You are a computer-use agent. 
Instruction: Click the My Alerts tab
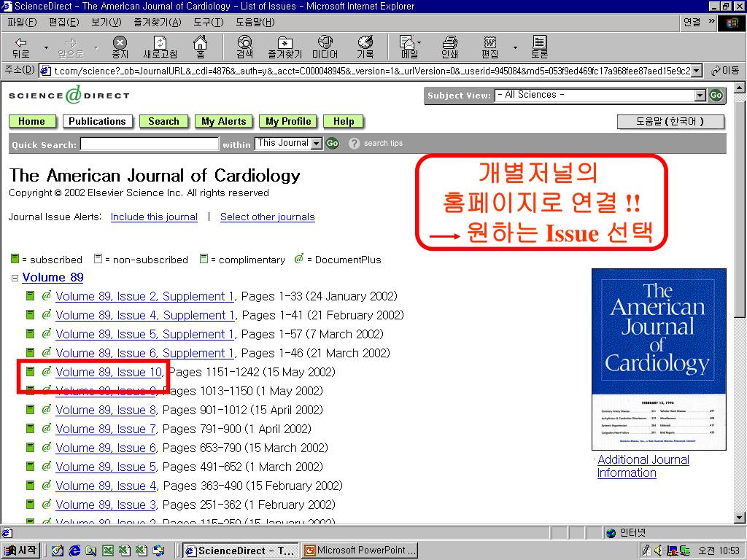(x=223, y=122)
